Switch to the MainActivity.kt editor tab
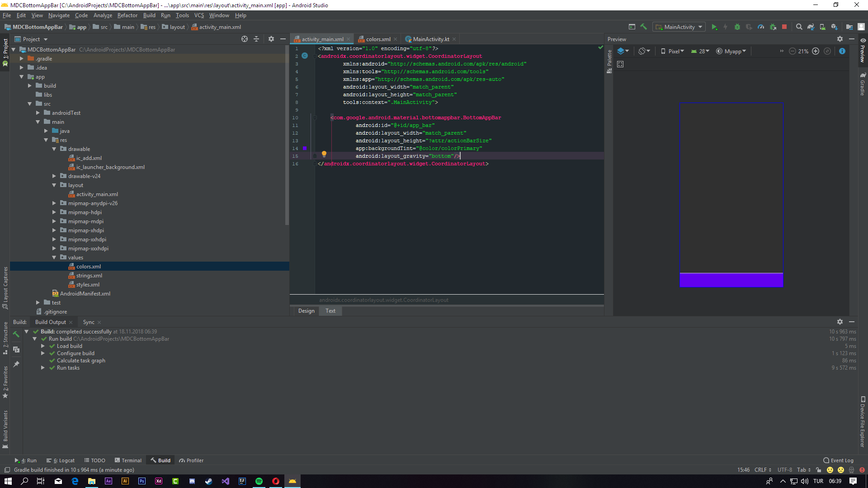The width and height of the screenshot is (868, 488). tap(431, 39)
